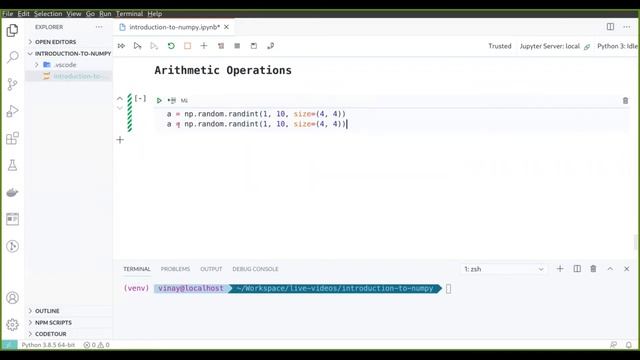Restart the Jupyter kernel
Image resolution: width=640 pixels, height=360 pixels.
coord(171,46)
